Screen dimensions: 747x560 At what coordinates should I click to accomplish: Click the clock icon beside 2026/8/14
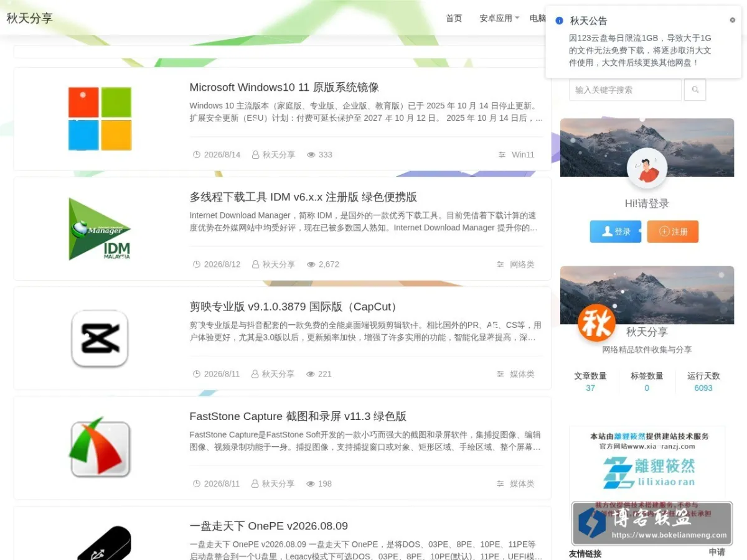pos(197,155)
